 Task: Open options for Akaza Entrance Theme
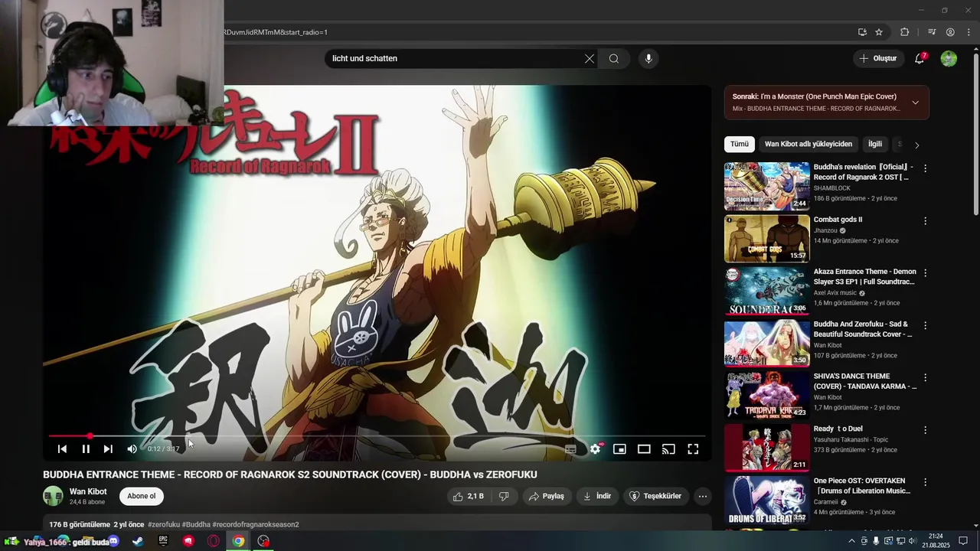coord(925,273)
